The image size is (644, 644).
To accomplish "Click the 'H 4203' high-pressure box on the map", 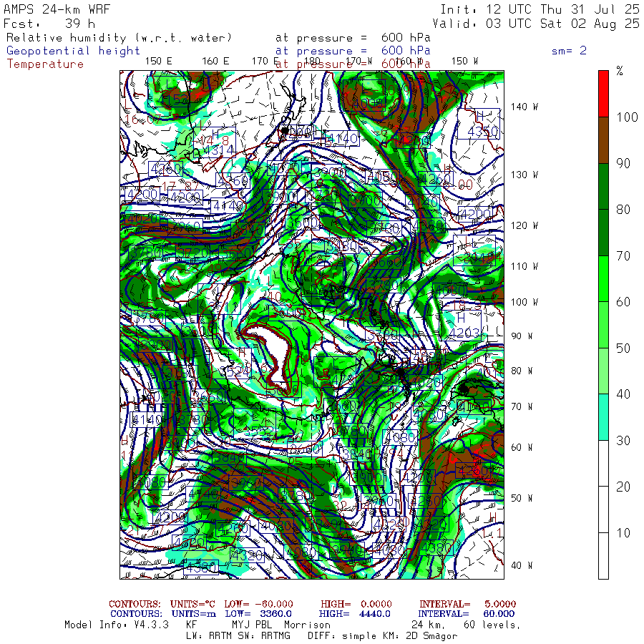I will [460, 326].
